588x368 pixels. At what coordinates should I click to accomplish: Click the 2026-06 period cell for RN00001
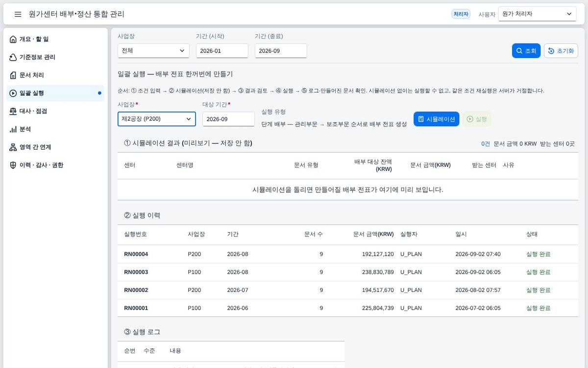point(238,308)
